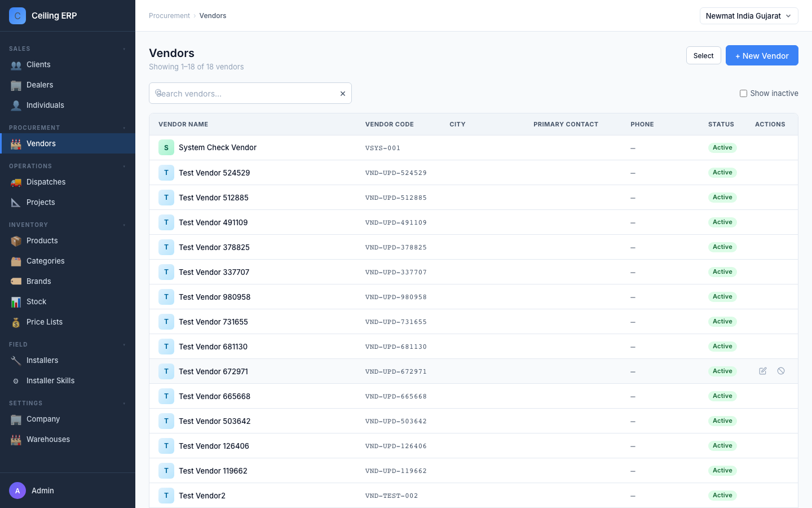Select Vendors in the sidebar
Image resolution: width=812 pixels, height=508 pixels.
pyautogui.click(x=68, y=143)
